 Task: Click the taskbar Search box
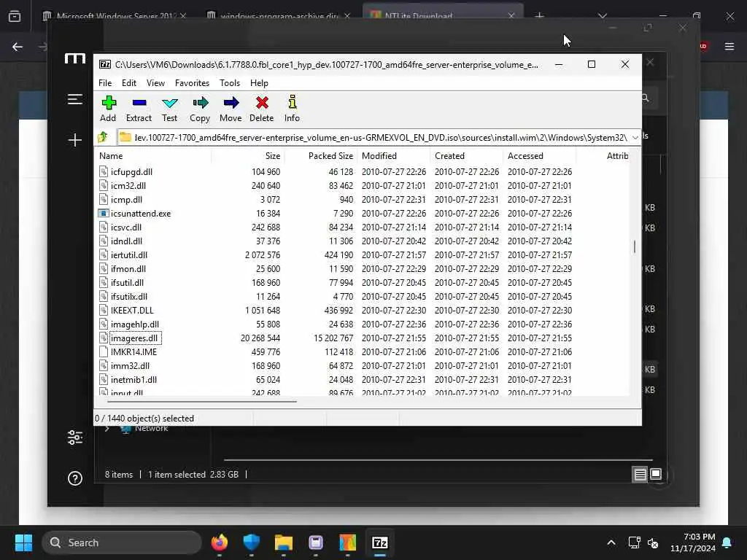[x=122, y=542]
